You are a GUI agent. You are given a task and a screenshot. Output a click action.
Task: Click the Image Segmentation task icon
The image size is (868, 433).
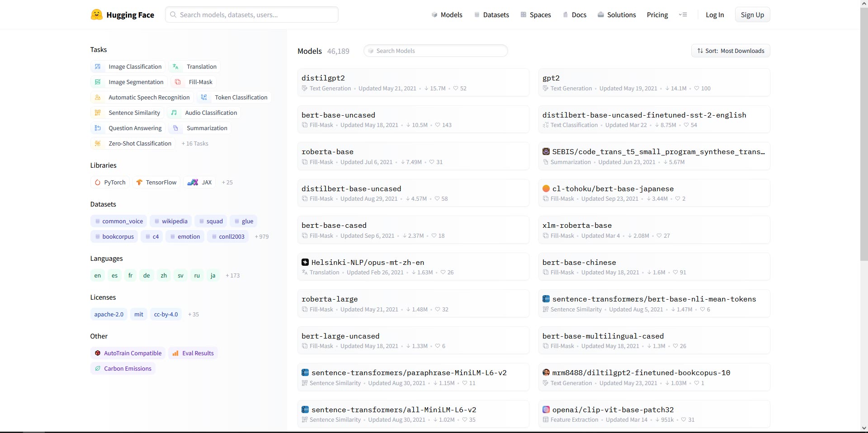(98, 82)
